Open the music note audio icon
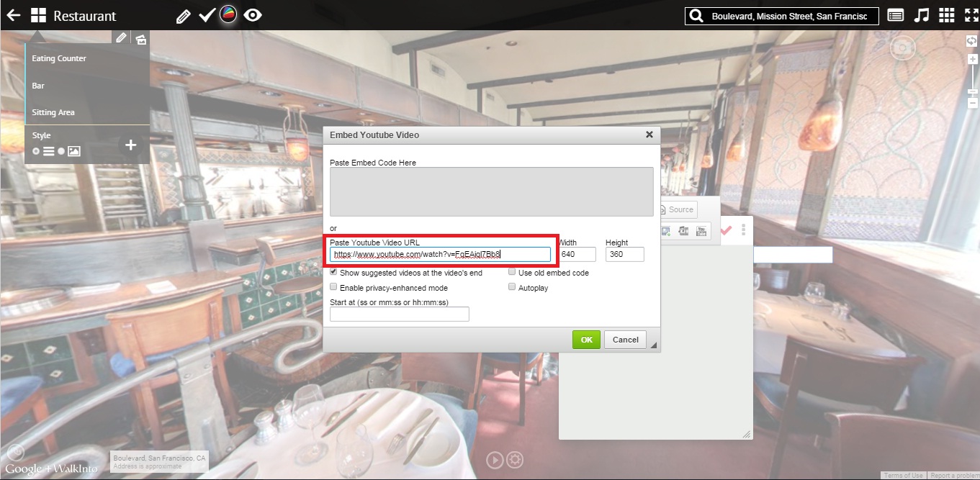The width and height of the screenshot is (980, 480). [x=921, y=15]
